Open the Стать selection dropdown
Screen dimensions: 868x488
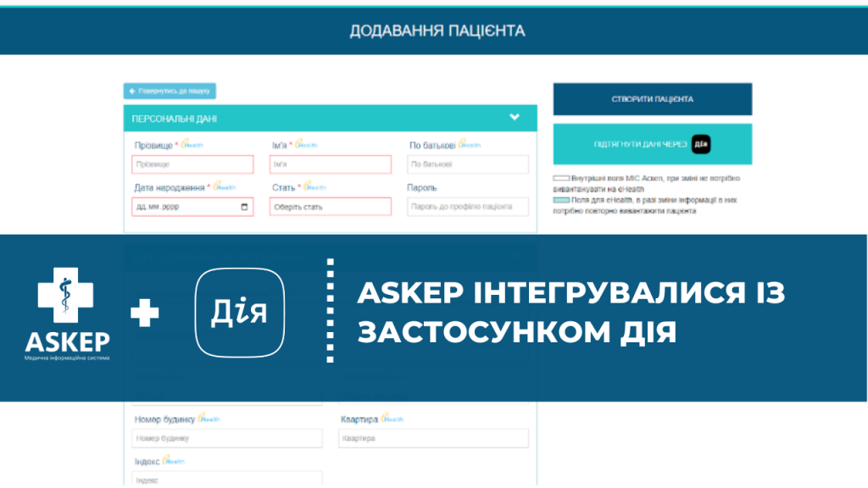click(331, 207)
